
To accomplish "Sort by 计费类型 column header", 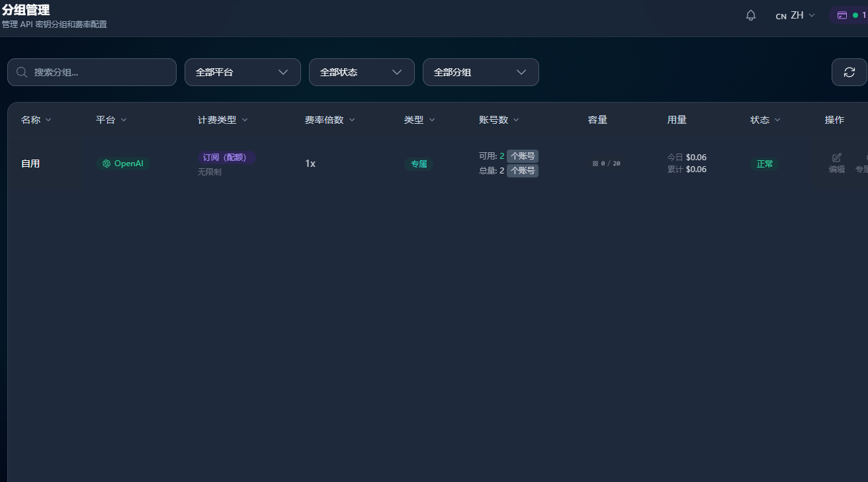I will coord(223,120).
